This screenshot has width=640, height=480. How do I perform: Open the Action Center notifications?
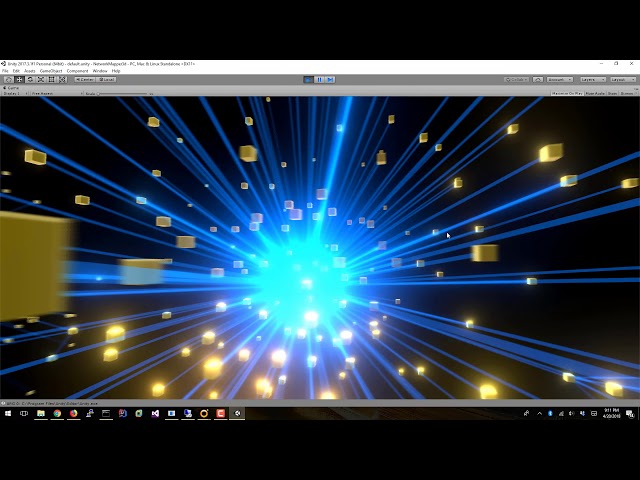[x=630, y=413]
